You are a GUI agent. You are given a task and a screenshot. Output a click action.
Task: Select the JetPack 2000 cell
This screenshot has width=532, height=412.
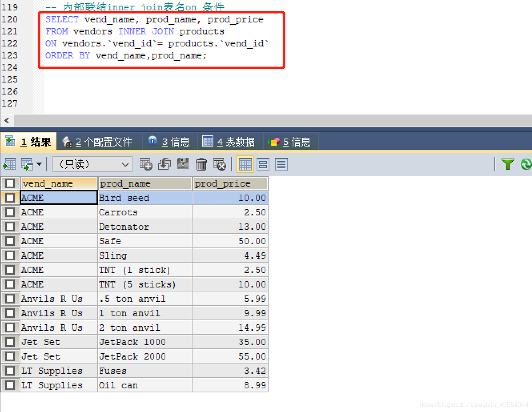145,356
